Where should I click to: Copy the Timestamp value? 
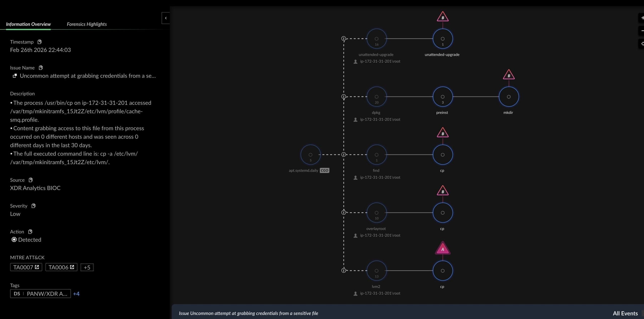[x=39, y=42]
